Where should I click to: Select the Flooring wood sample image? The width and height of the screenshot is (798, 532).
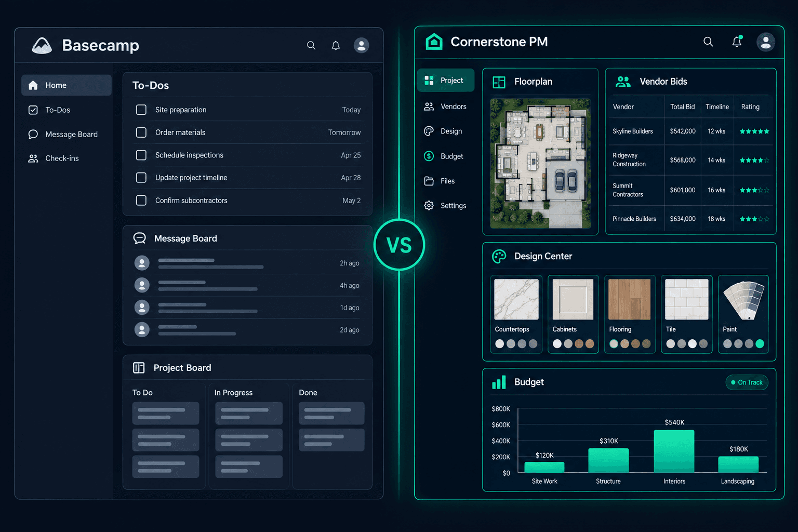(629, 299)
